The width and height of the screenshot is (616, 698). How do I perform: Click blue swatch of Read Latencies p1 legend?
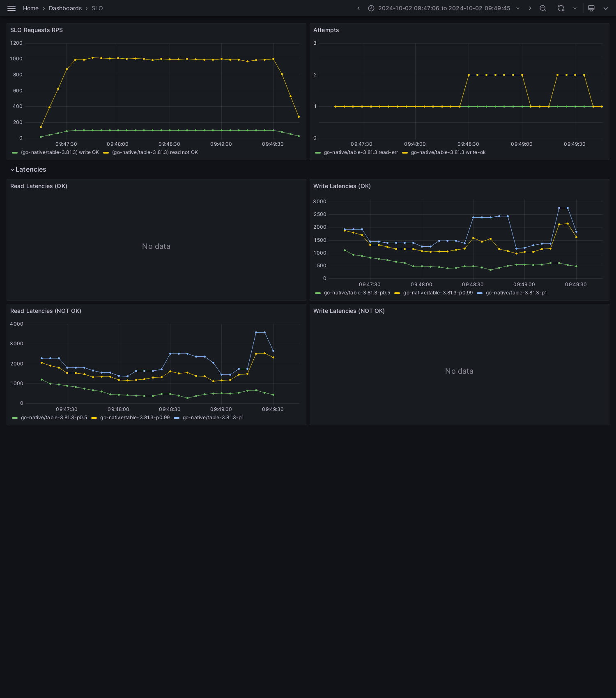pos(177,418)
